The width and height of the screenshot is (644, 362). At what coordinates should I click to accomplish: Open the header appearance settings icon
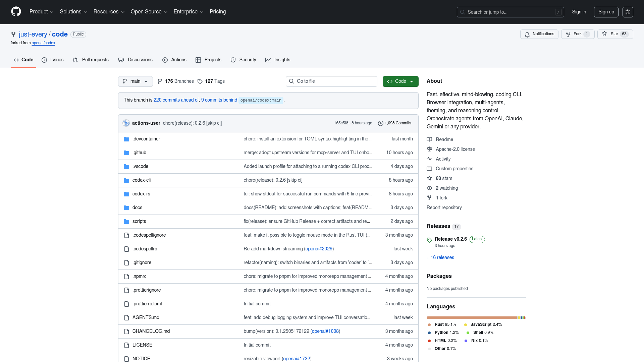pos(628,12)
